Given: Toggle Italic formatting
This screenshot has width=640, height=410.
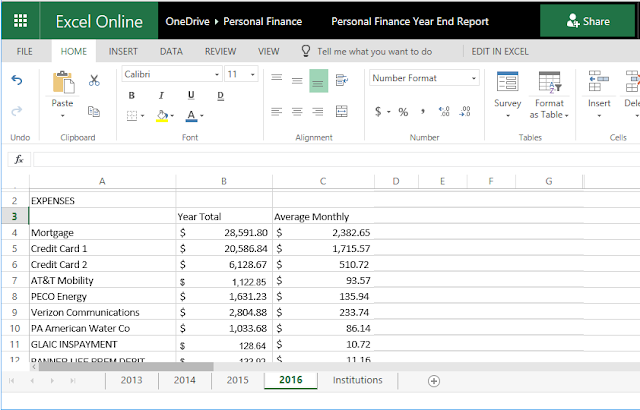Looking at the screenshot, I should (x=160, y=96).
